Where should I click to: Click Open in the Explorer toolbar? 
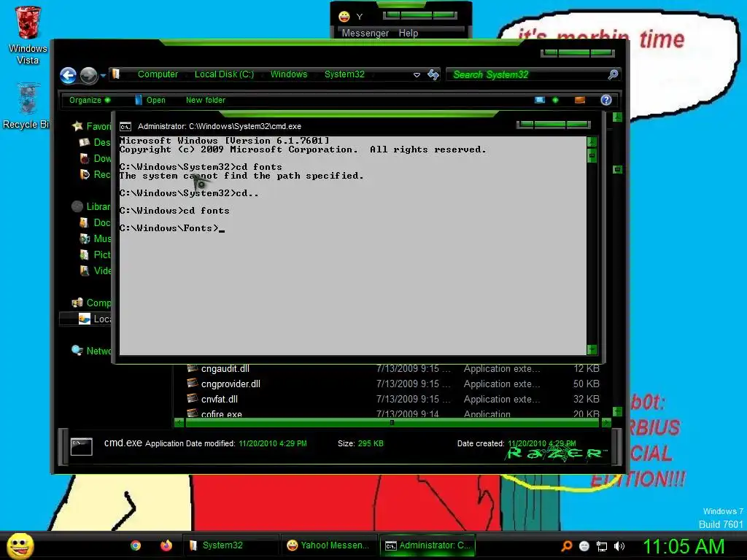click(x=150, y=100)
